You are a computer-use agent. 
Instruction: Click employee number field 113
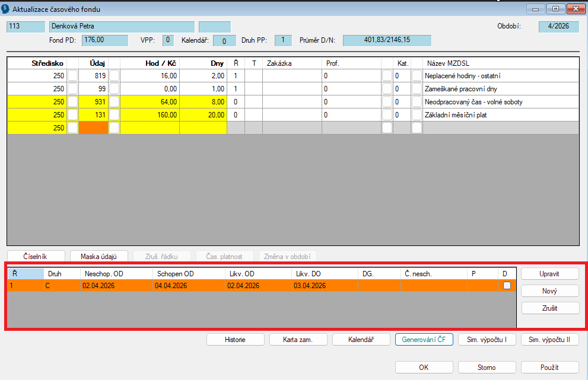[x=26, y=27]
